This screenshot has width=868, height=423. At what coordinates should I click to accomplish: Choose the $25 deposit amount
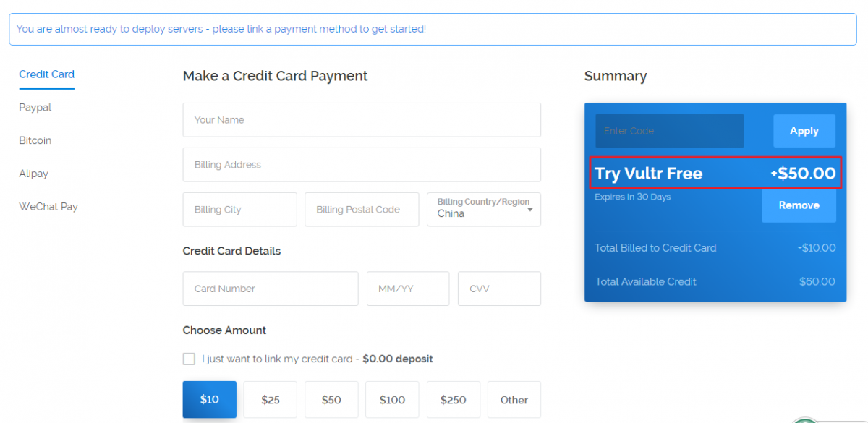271,400
